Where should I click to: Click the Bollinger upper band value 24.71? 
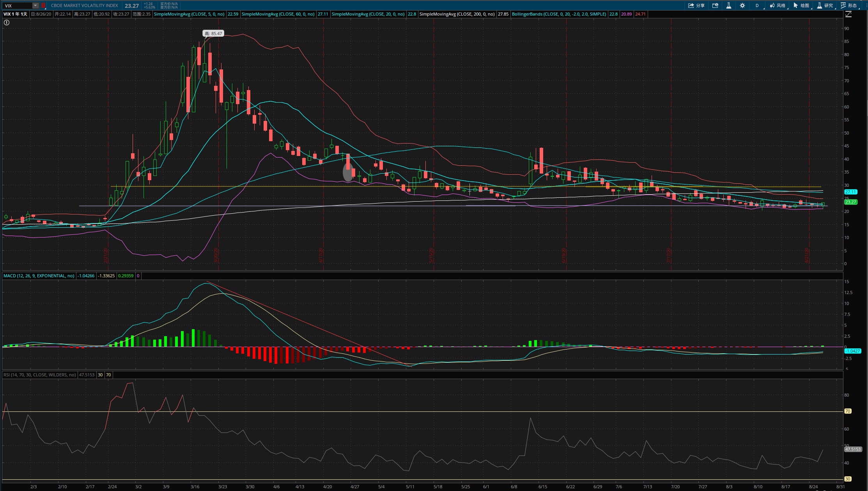click(x=640, y=14)
